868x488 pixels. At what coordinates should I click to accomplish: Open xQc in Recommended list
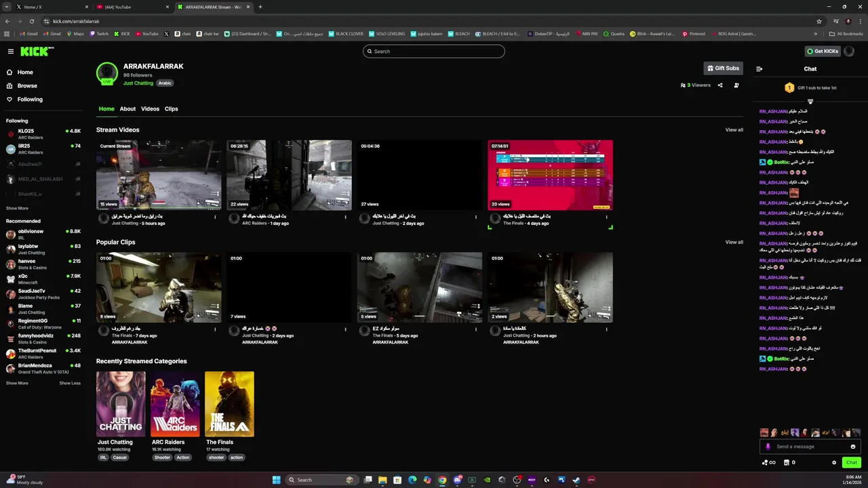tap(43, 279)
